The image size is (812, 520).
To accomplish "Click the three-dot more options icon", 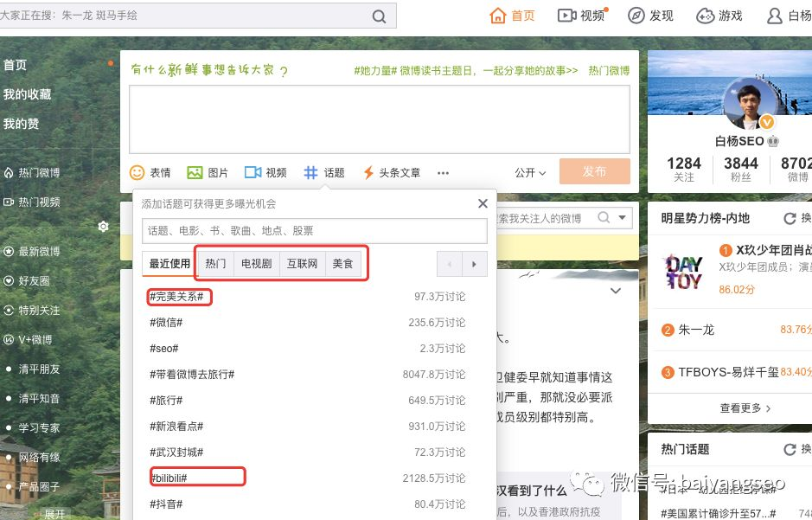I will 443,173.
